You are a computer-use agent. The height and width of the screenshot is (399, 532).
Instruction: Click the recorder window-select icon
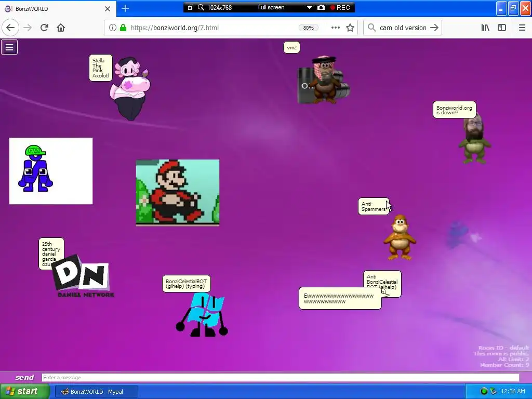click(191, 7)
